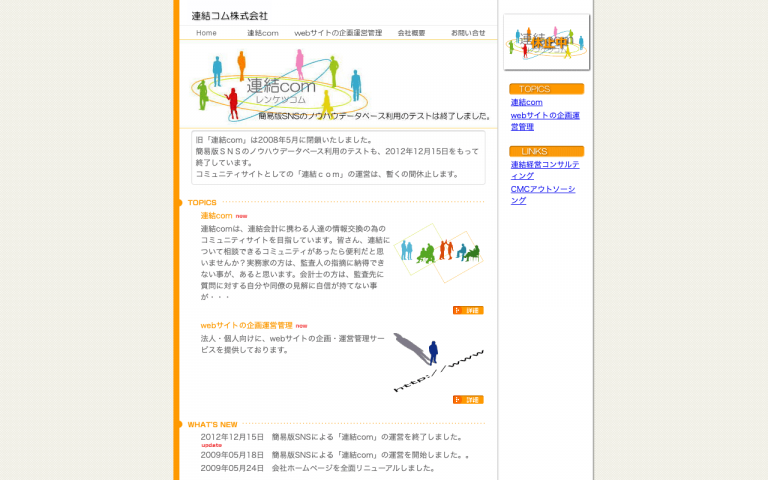Viewport: 768px width, 480px height.
Task: Open the 連結com navigation menu item
Action: click(x=263, y=33)
